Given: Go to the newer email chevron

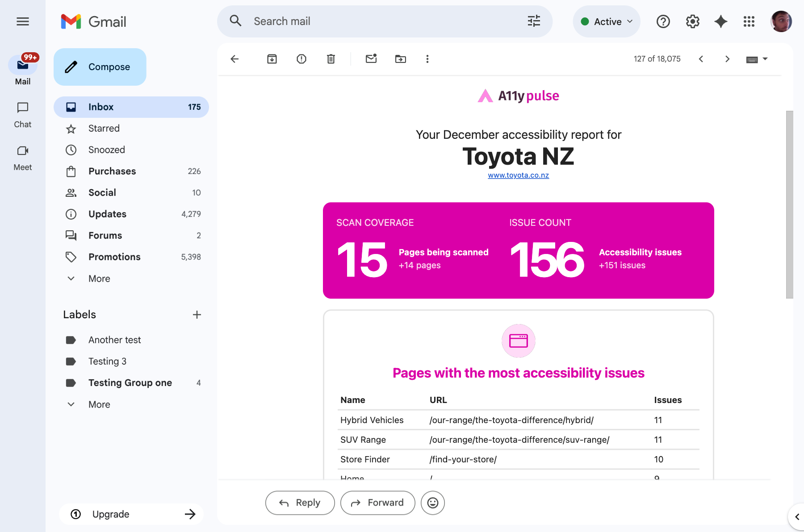Looking at the screenshot, I should [x=701, y=59].
